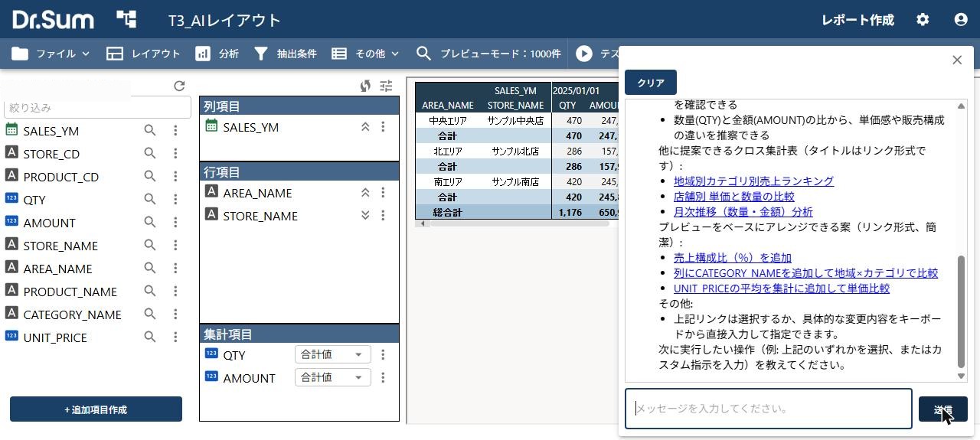Click the chat scrollbar up arrow

point(962,106)
